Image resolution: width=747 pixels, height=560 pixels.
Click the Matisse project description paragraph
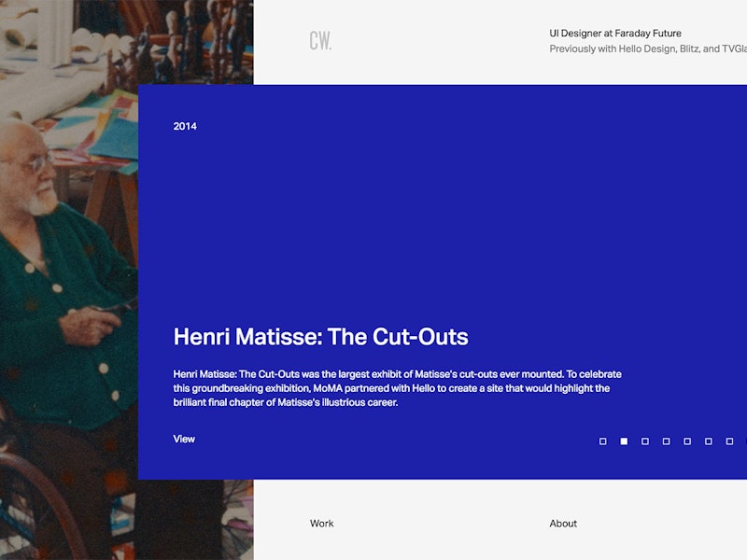397,388
